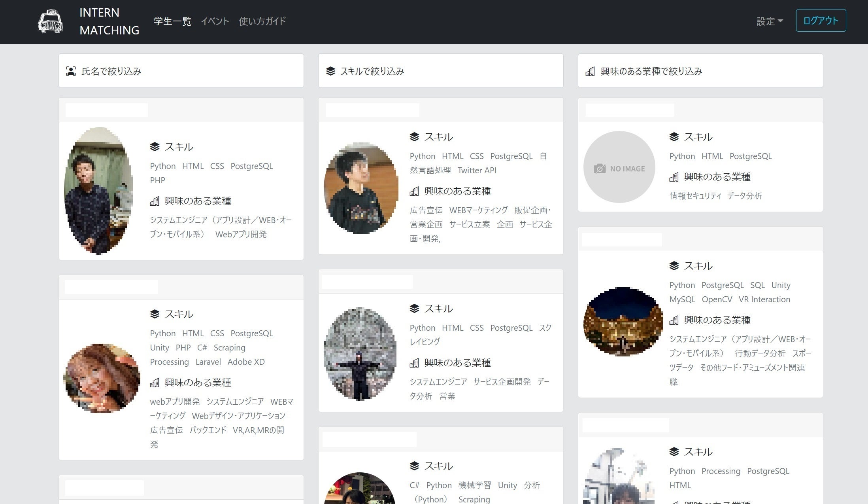Click the INTERN MATCHING title link
Viewport: 868px width, 504px height.
tap(109, 21)
